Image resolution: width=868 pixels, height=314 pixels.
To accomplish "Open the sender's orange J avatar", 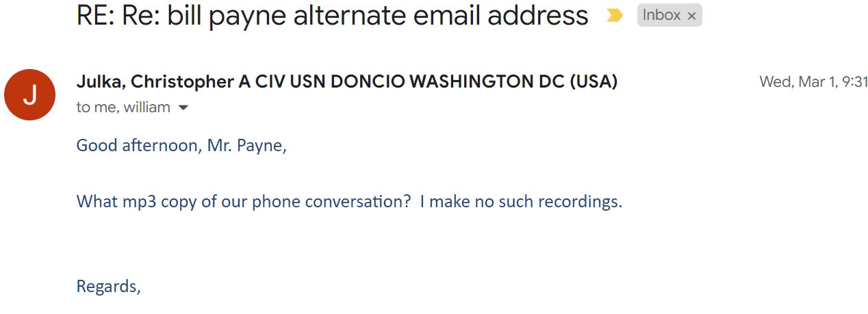I will point(29,94).
